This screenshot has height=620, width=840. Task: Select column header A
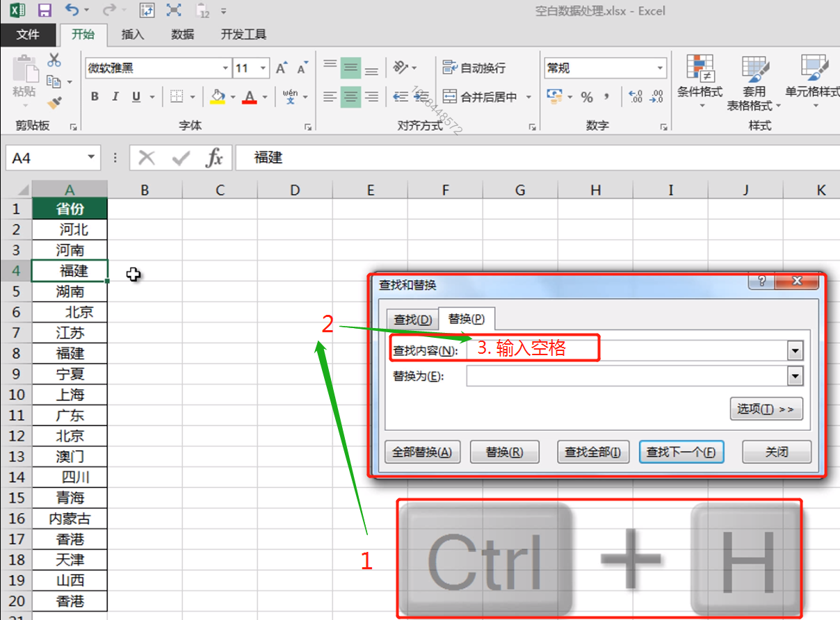[x=70, y=190]
